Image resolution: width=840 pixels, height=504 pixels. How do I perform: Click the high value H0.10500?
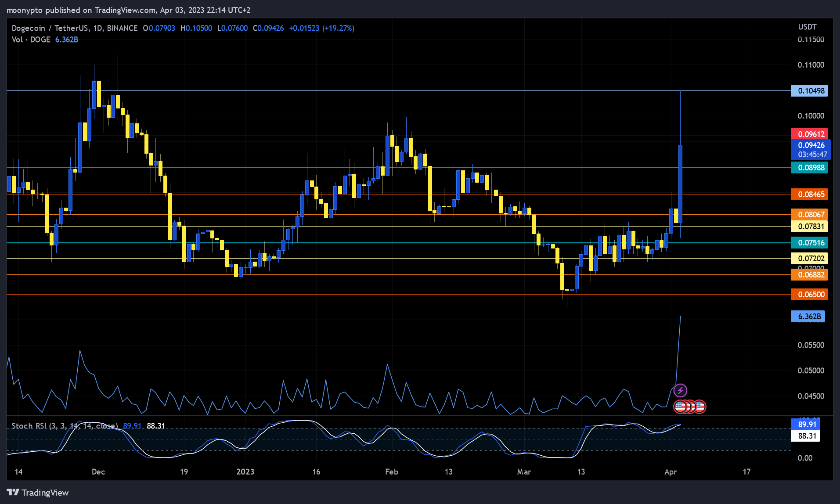click(196, 28)
